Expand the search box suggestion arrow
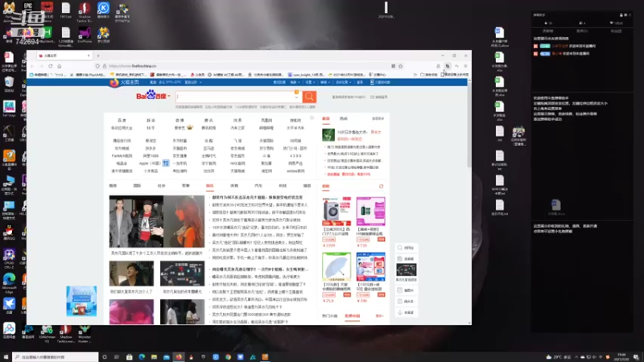644x362 pixels. [296, 97]
